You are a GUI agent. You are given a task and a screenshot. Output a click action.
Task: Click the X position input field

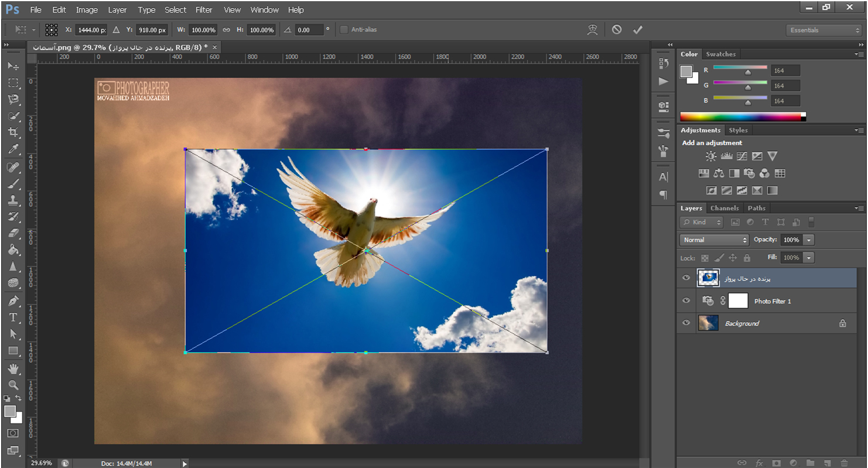tap(91, 30)
